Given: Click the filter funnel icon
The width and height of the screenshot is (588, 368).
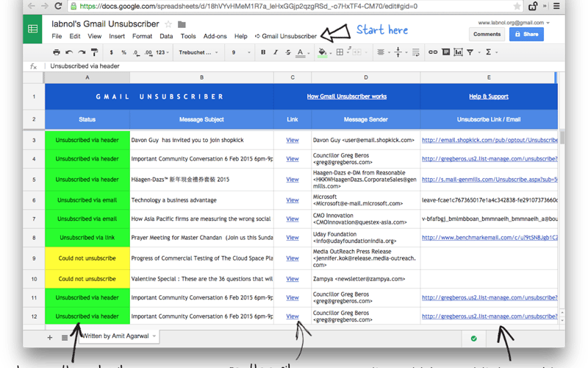Looking at the screenshot, I should pos(470,52).
